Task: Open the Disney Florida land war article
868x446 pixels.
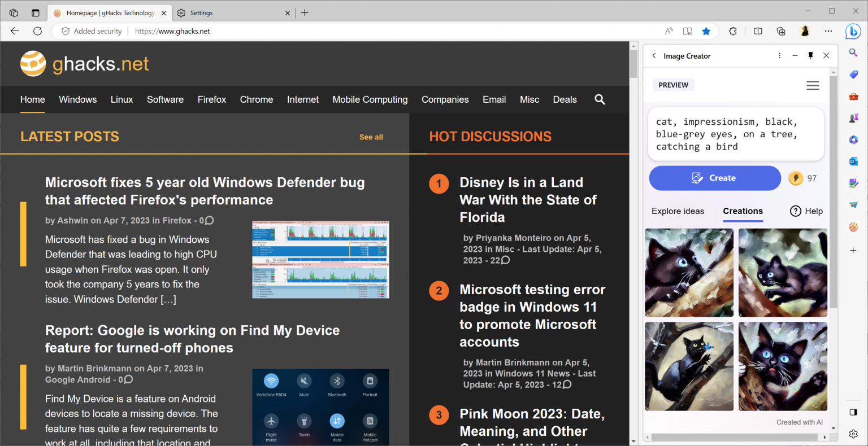Action: pos(527,199)
